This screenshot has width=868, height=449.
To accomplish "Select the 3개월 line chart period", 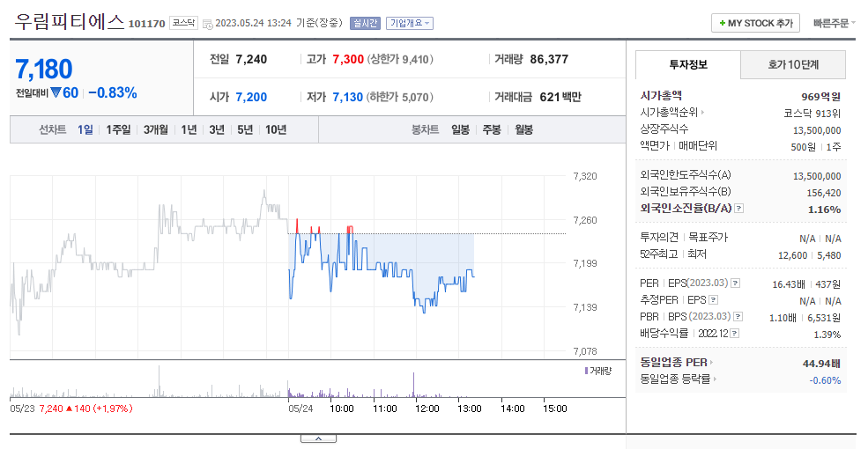I will 156,129.
